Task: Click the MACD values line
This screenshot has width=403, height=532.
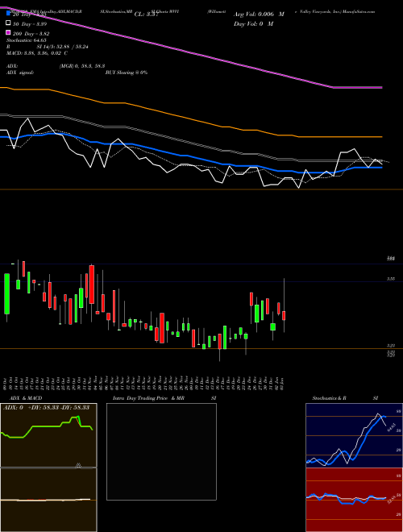Action: (x=37, y=53)
